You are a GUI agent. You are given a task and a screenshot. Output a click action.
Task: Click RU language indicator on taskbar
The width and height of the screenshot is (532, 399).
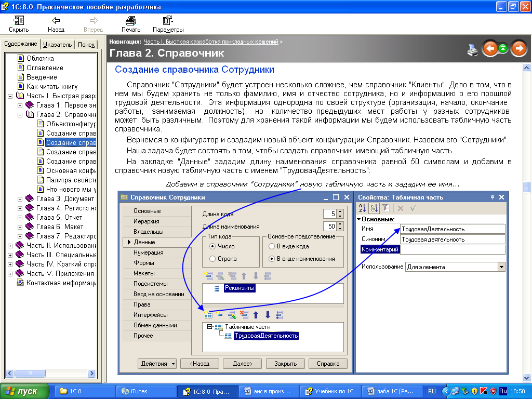(432, 391)
